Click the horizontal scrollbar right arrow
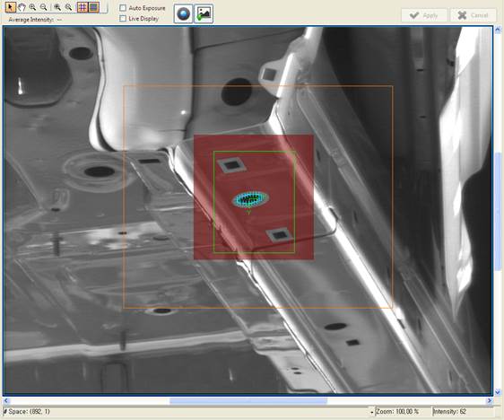This screenshot has width=504, height=420. click(490, 400)
